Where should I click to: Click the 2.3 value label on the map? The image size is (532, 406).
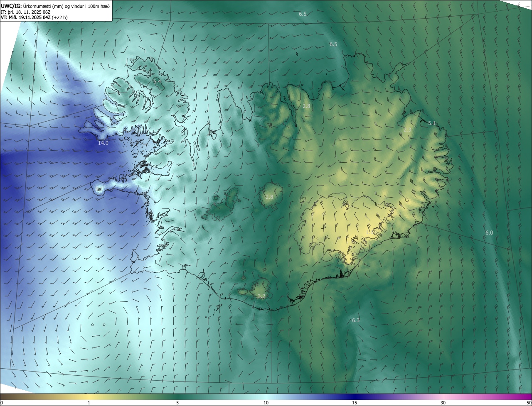pyautogui.click(x=407, y=130)
